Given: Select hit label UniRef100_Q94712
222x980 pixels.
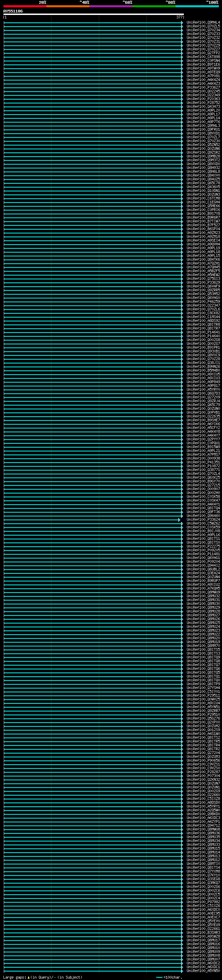Looking at the screenshot, I should 203,826.
